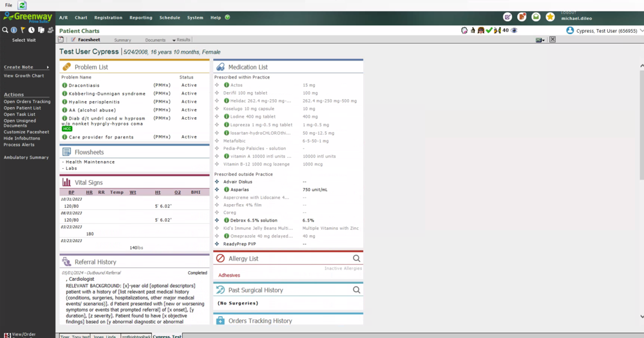
Task: Click the vertical scrollbar on right side
Action: coord(641,129)
